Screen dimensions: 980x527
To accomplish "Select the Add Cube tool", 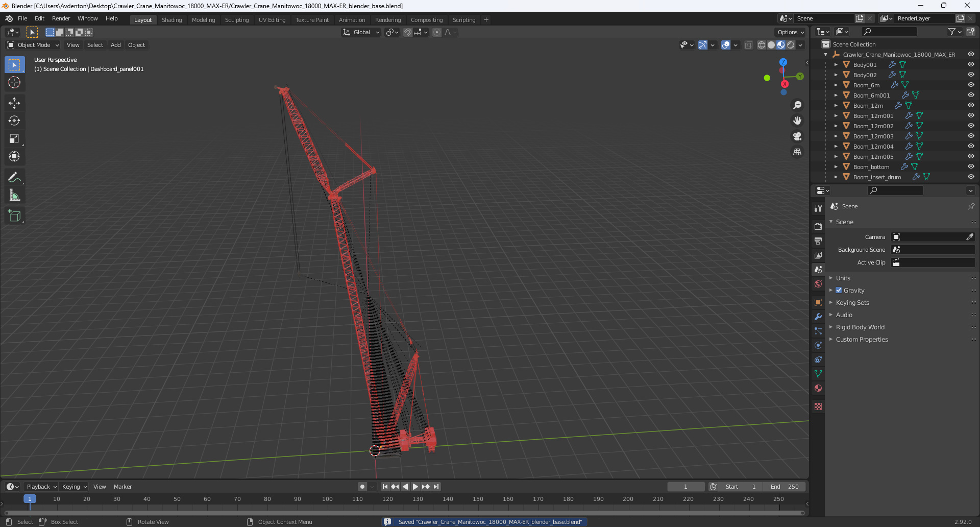I will [x=14, y=216].
